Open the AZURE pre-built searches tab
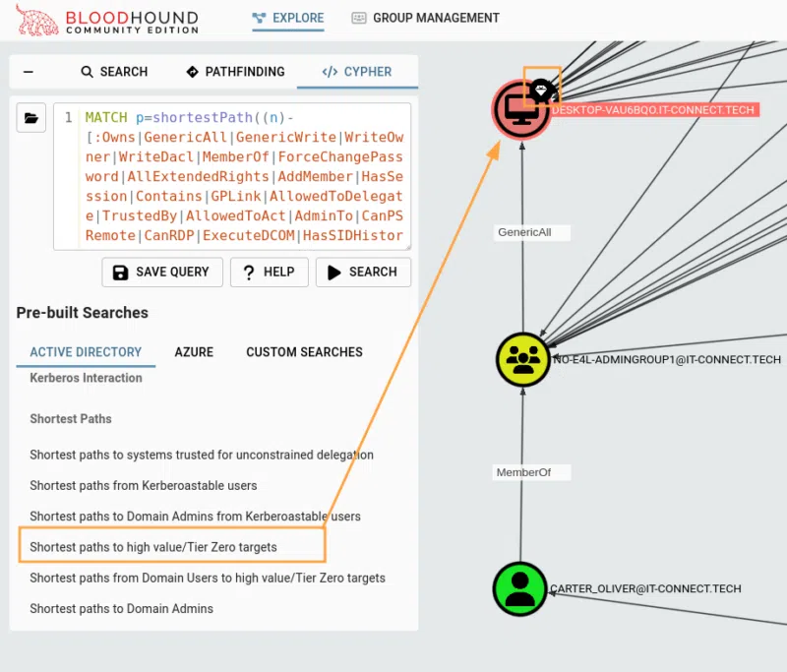This screenshot has height=672, width=787. point(194,351)
